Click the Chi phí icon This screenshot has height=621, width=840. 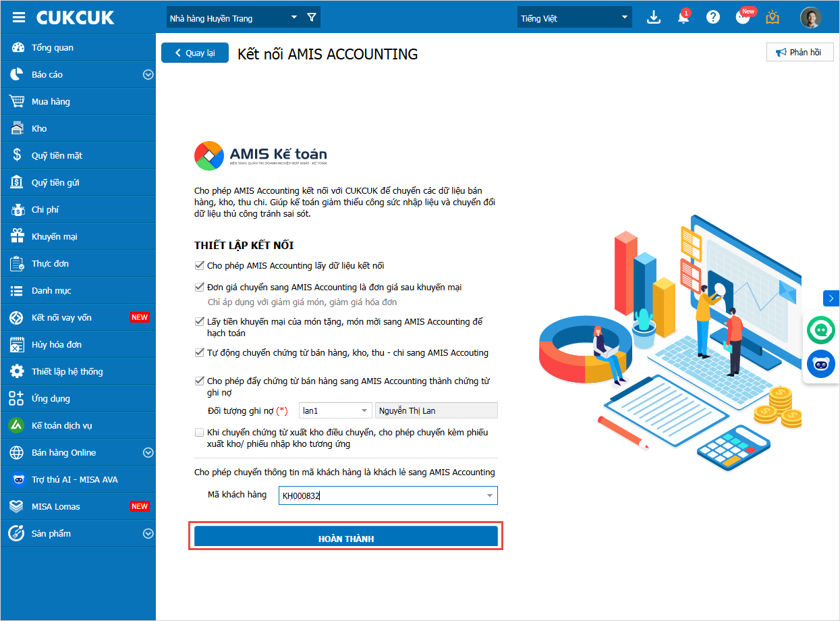coord(17,209)
